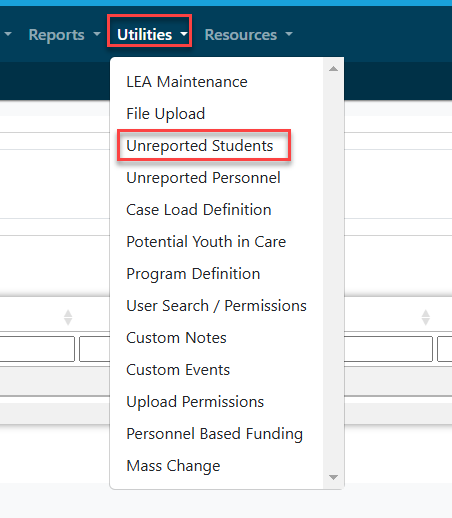Viewport: 452px width, 518px height.
Task: Choose File Upload menu entry
Action: pos(166,114)
